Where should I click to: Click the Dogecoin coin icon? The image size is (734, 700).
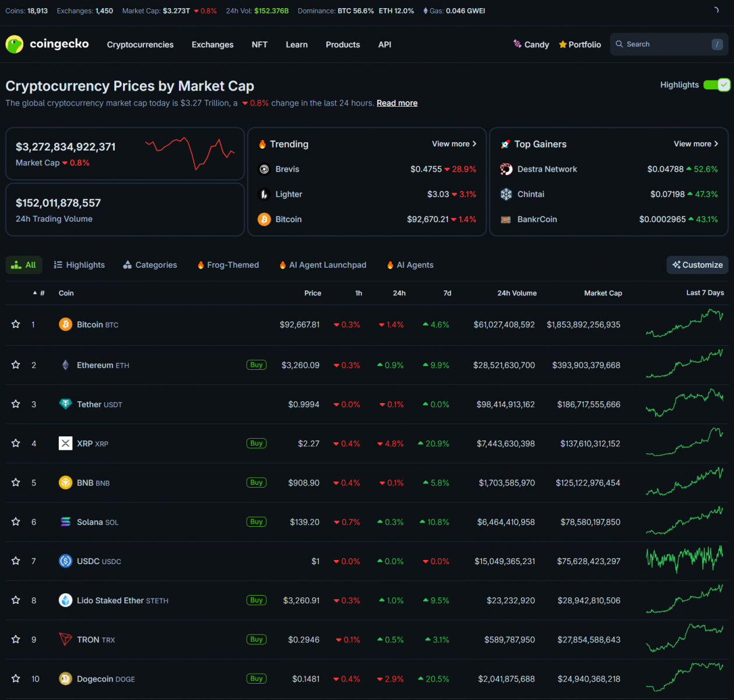[x=65, y=678]
